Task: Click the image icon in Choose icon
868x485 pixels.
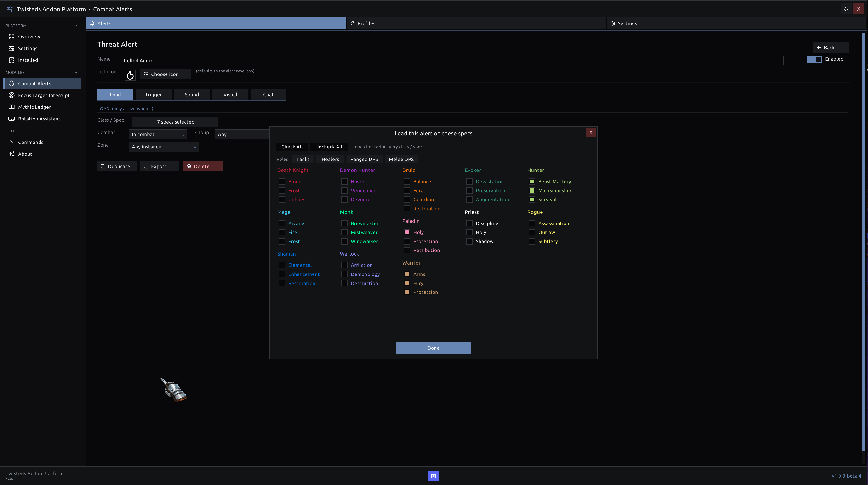Action: pyautogui.click(x=146, y=74)
